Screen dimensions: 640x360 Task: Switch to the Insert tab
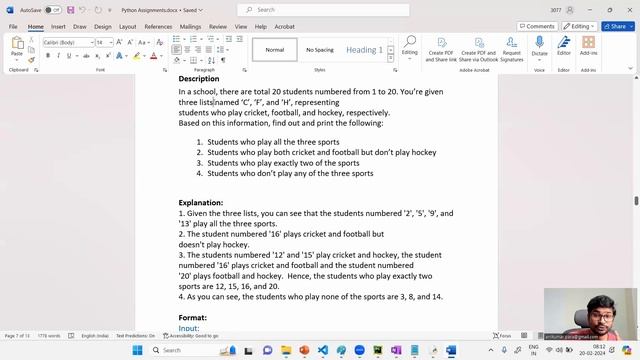click(x=58, y=27)
